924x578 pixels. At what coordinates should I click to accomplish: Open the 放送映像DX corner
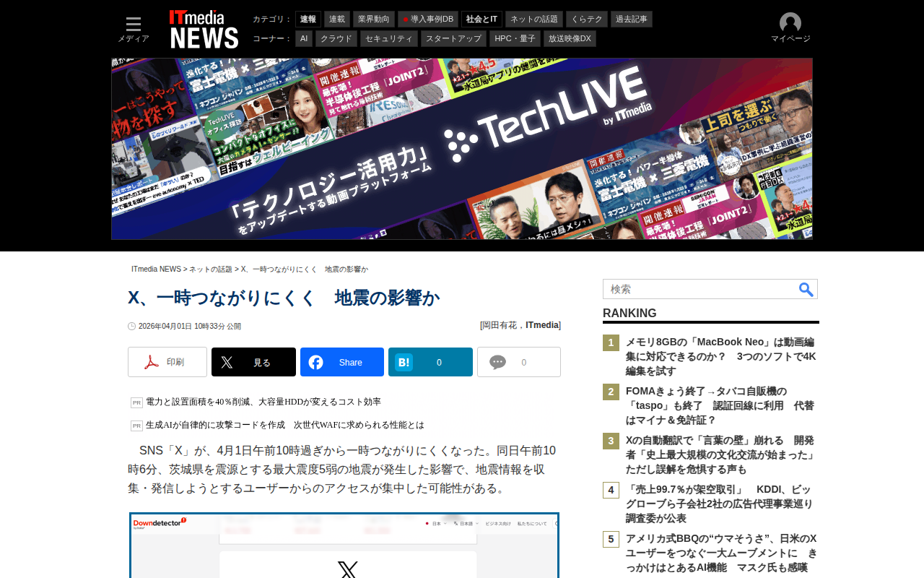570,38
